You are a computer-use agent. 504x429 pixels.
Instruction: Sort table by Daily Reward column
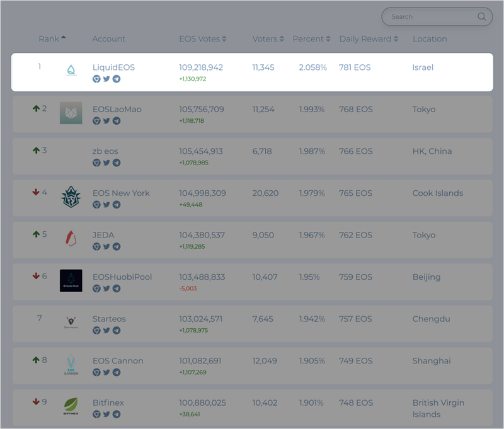click(x=369, y=39)
